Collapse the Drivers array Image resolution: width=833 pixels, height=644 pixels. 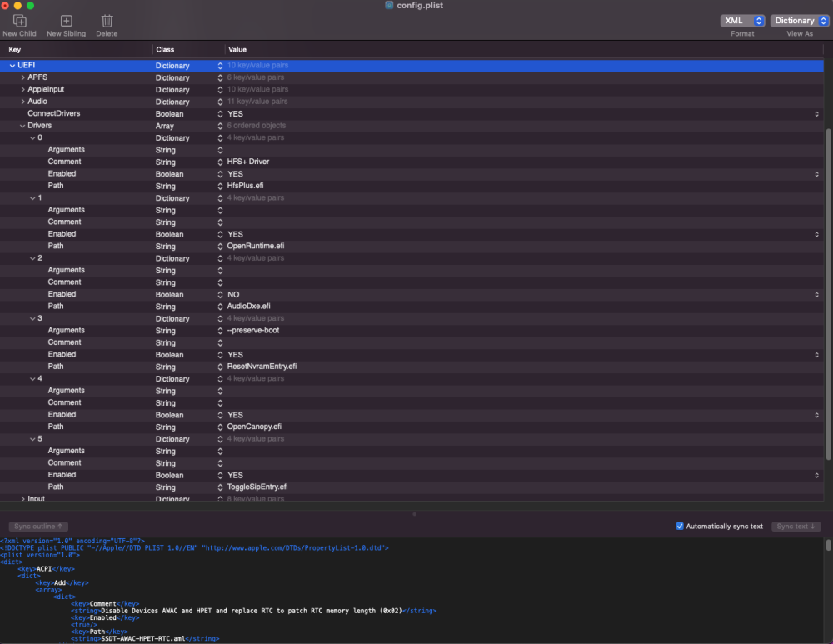[x=22, y=126]
